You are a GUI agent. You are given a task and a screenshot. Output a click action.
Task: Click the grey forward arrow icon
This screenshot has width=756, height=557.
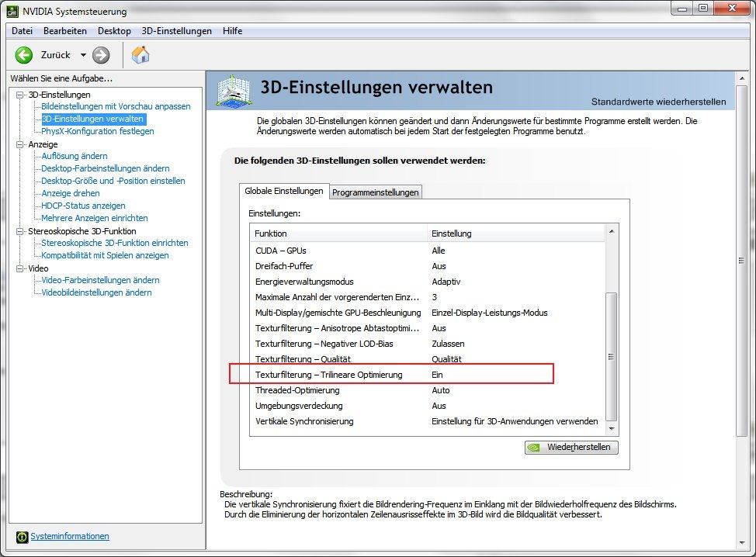(101, 55)
